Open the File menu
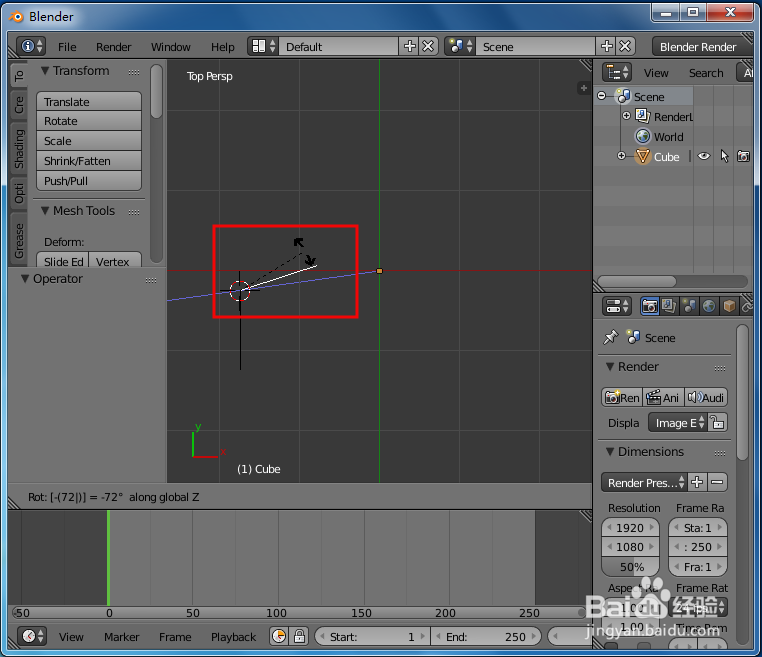The height and width of the screenshot is (657, 762). tap(67, 47)
